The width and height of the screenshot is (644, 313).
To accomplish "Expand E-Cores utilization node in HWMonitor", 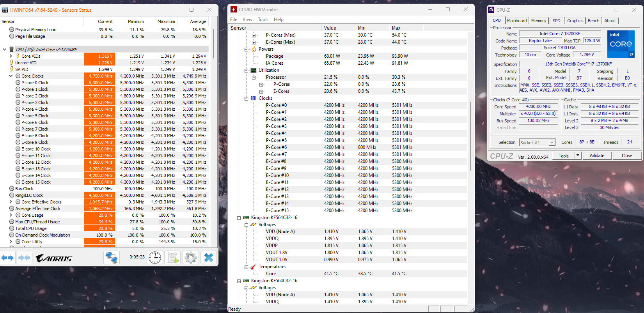I will point(261,92).
